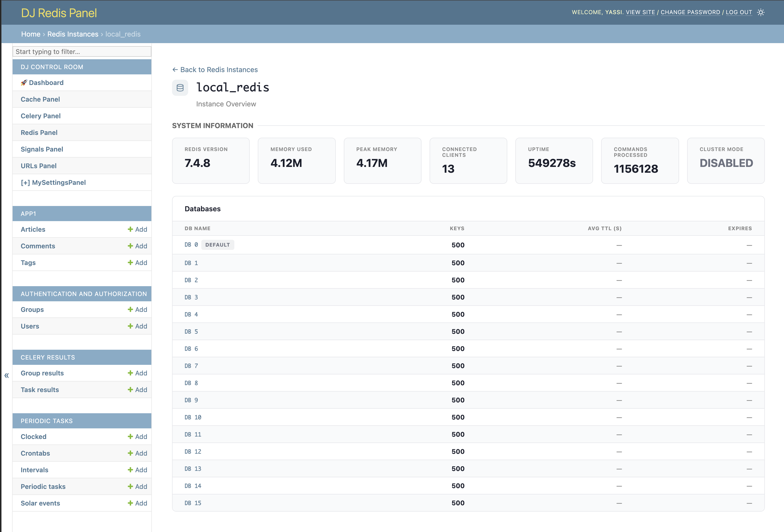Click the Memory Used 4.12M value

tap(286, 163)
